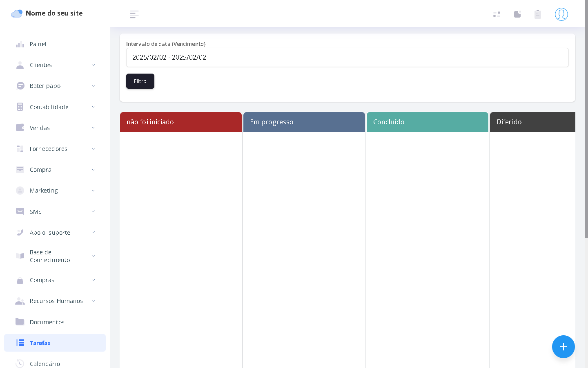588x368 pixels.
Task: Click the green Concluído column header
Action: (427, 122)
